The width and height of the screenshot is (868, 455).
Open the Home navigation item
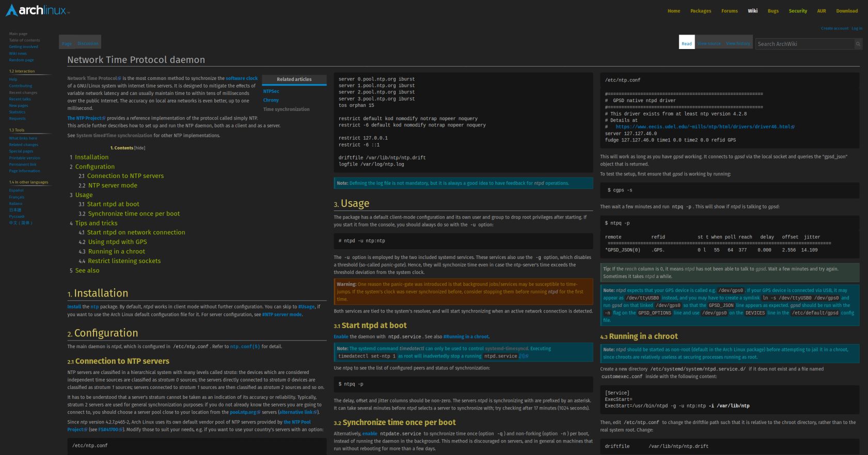click(x=674, y=11)
